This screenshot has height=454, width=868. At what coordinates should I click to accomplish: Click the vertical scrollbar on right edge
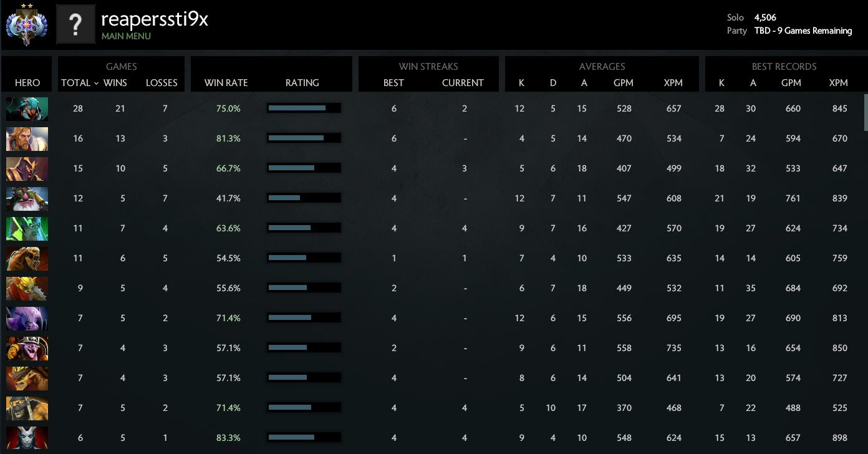[865, 113]
